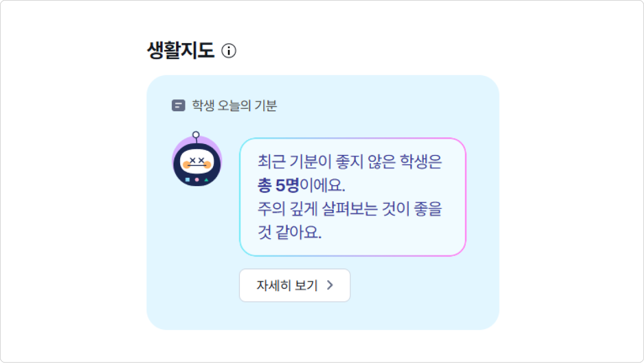The image size is (644, 363).
Task: Click the robot's orange cheek
Action: [x=185, y=165]
